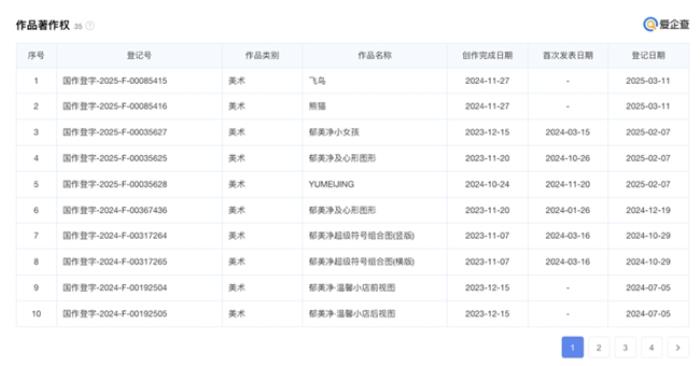
Task: Click work name 郁美净·温馨小店前视图
Action: 352,287
